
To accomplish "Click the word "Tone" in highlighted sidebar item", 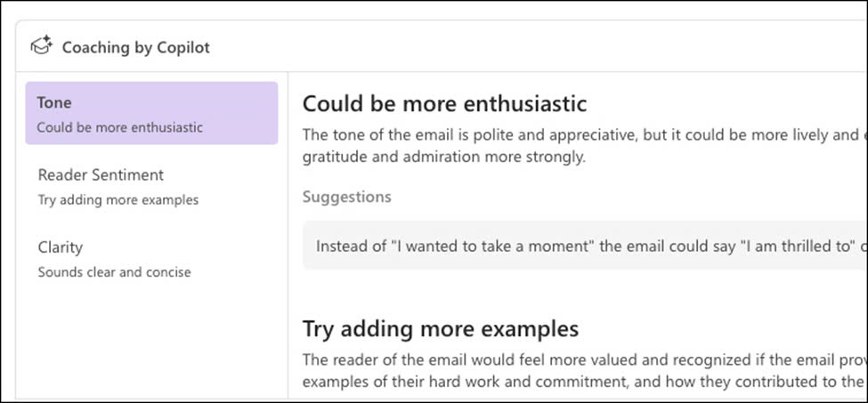I will click(54, 103).
